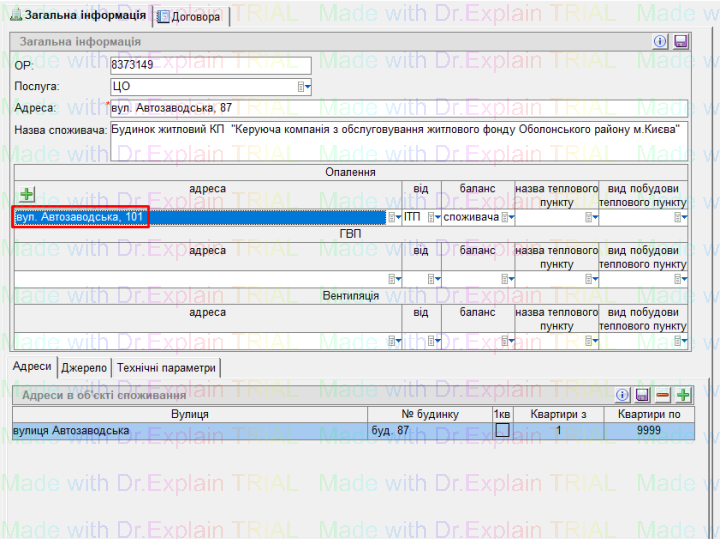Switch to the Джерело tab
This screenshot has width=720, height=539.
(84, 367)
